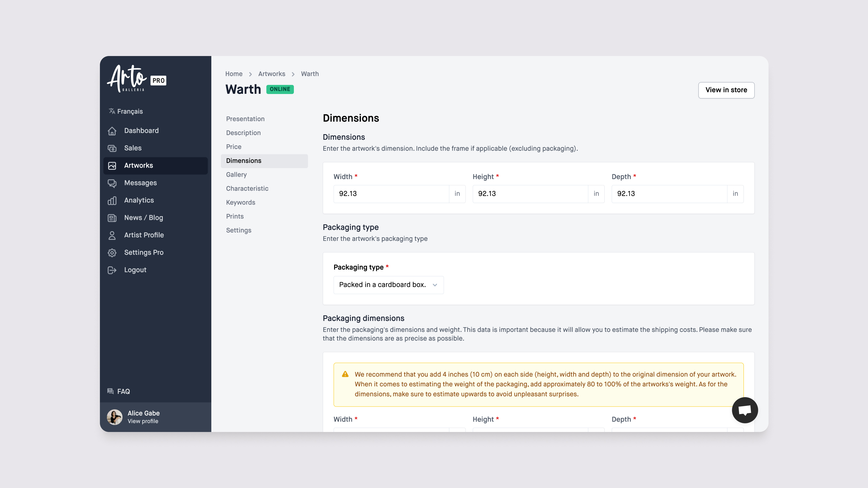Open Analytics using the bar chart icon
Viewport: 868px width, 488px height.
coord(113,200)
